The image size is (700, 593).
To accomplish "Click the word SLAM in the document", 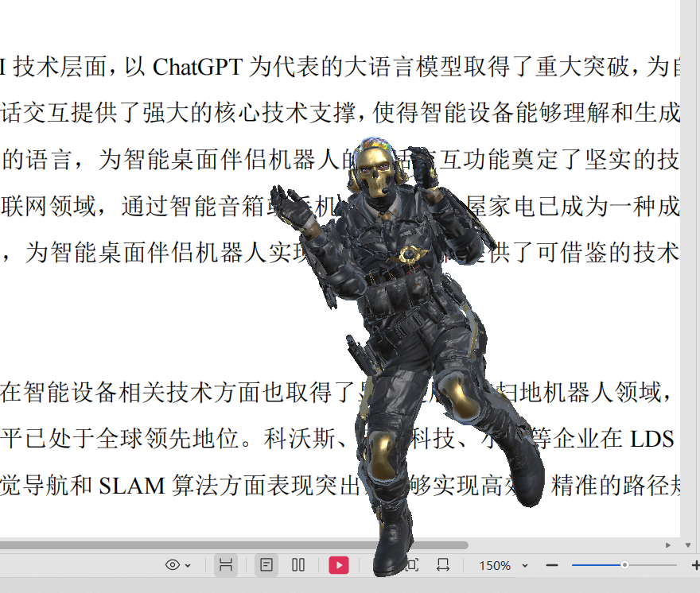I will click(132, 485).
